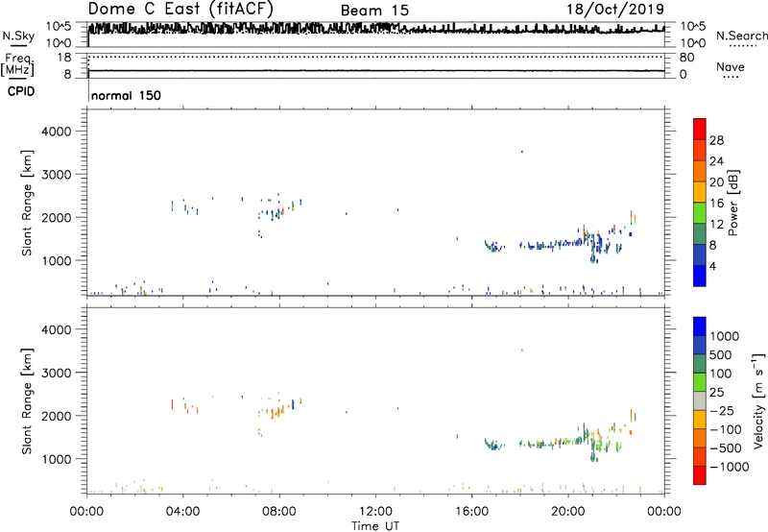This screenshot has height=532, width=768.
Task: Click the isolated echo near 3500 km in power panel
Action: tap(522, 152)
